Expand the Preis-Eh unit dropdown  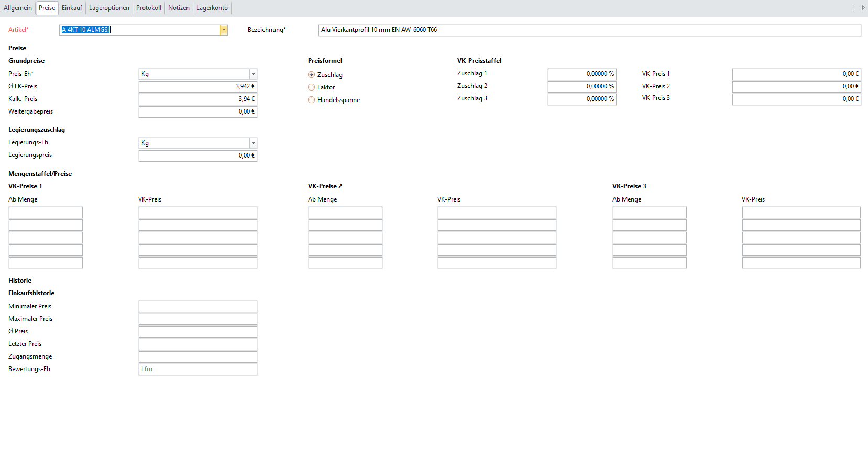point(253,74)
